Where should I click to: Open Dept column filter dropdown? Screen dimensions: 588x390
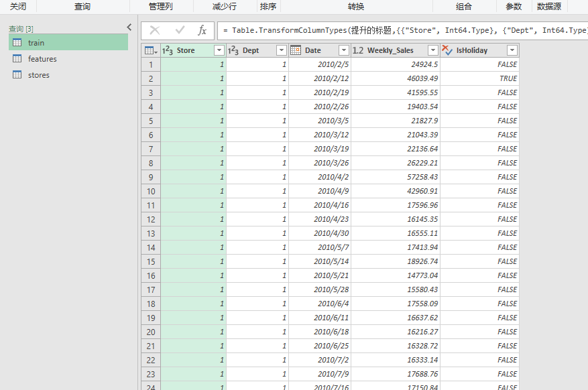point(281,50)
